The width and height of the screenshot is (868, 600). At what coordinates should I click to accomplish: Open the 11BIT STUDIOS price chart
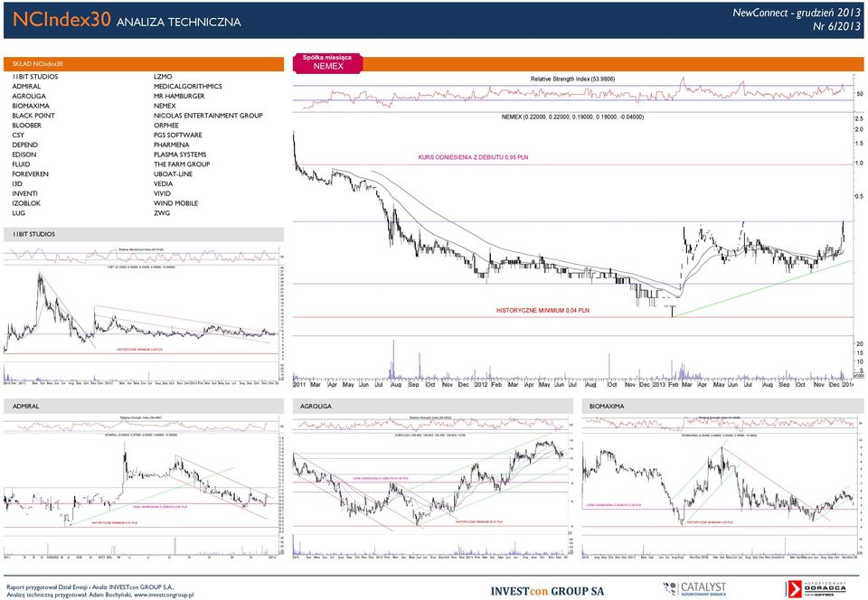(x=144, y=315)
